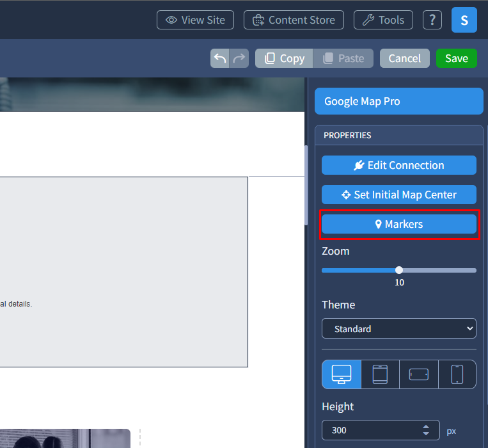Screen dimensions: 488x448
Task: Open the Markers settings
Action: point(398,224)
